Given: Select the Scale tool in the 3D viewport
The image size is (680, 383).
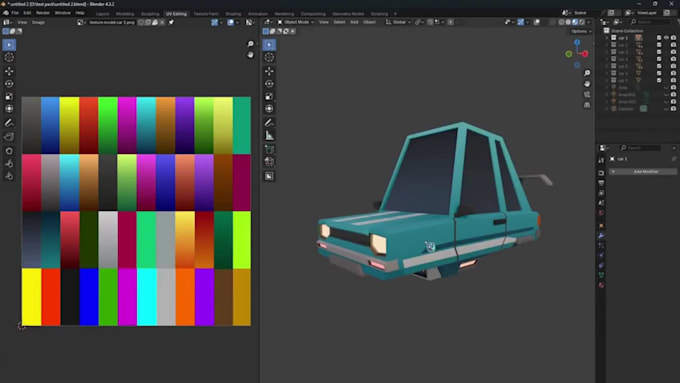Looking at the screenshot, I should (x=269, y=96).
